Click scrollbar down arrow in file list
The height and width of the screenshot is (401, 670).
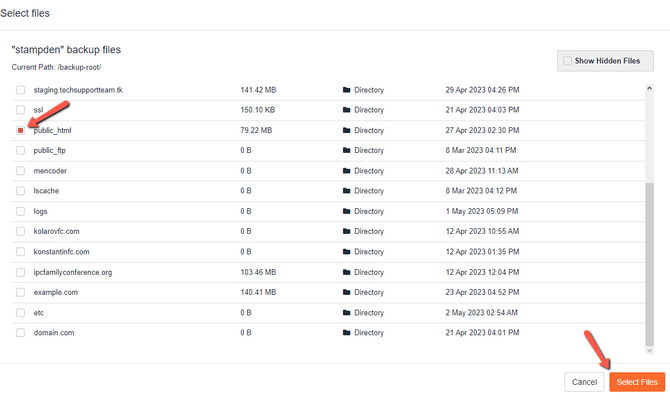click(650, 350)
